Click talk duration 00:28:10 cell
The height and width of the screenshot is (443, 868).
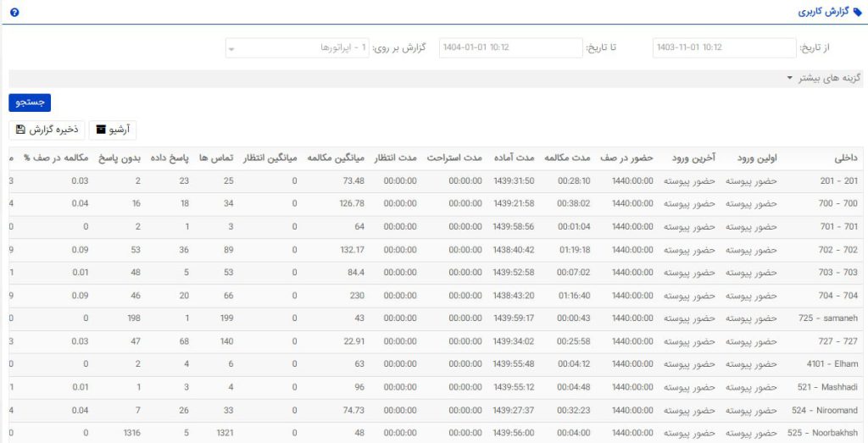click(x=574, y=181)
